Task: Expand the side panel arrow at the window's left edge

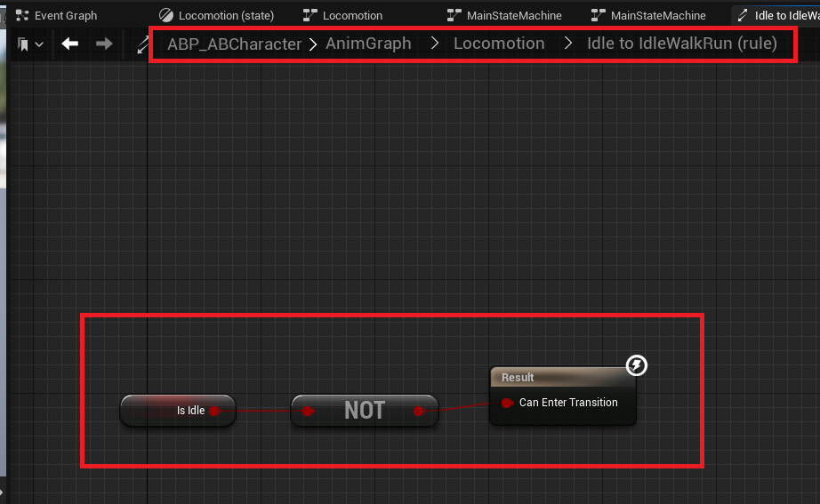Action: pyautogui.click(x=2, y=492)
